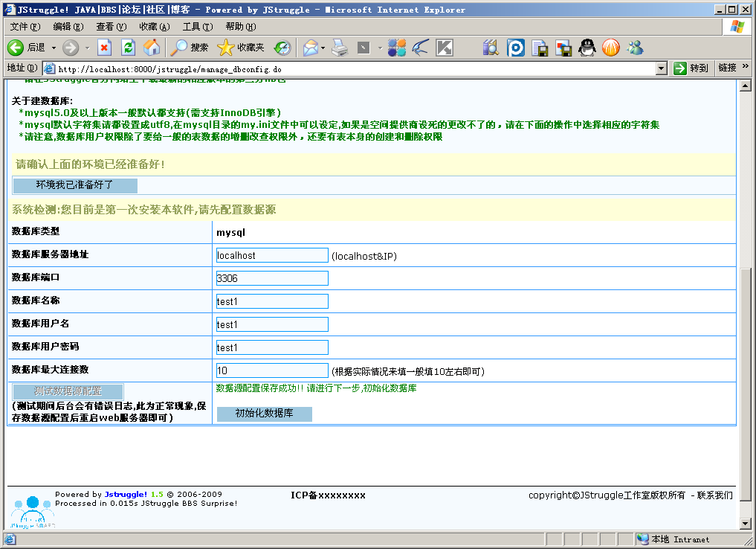756x549 pixels.
Task: Click the 本地 Intranet zone status indicator
Action: 673,539
